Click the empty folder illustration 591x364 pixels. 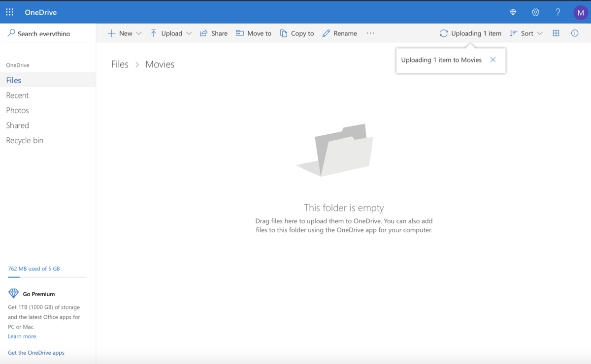pyautogui.click(x=334, y=150)
